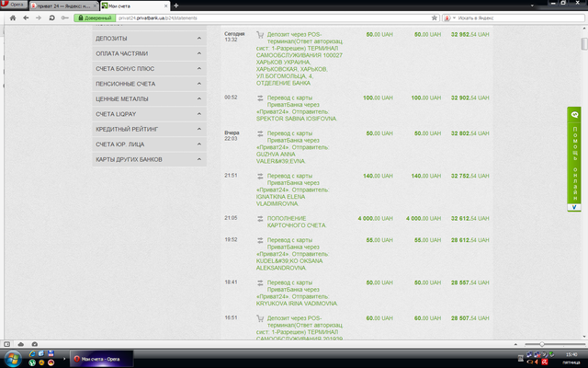Click transfer icon of 19:52 transaction

[x=260, y=240]
